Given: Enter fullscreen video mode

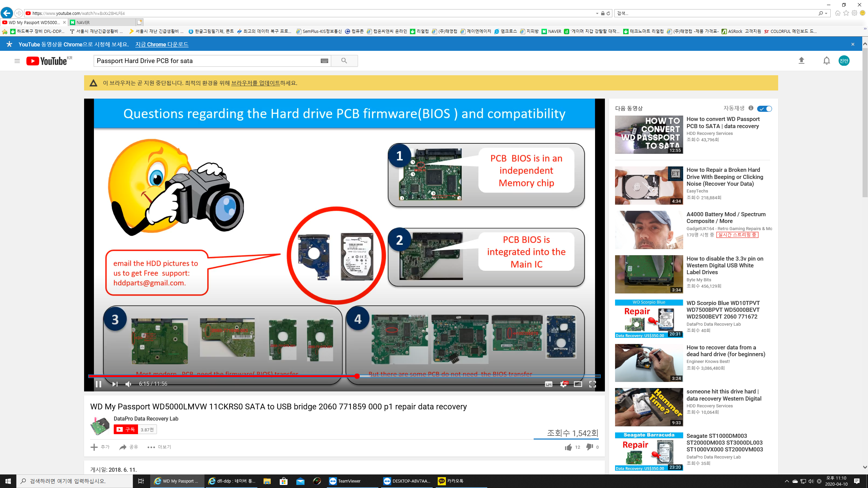Looking at the screenshot, I should pos(592,384).
